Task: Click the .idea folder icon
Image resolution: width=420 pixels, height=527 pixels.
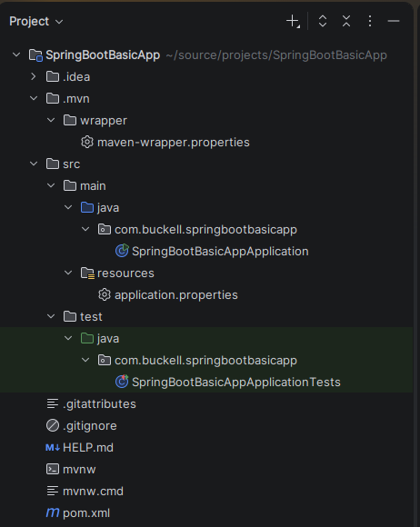Action: point(53,76)
